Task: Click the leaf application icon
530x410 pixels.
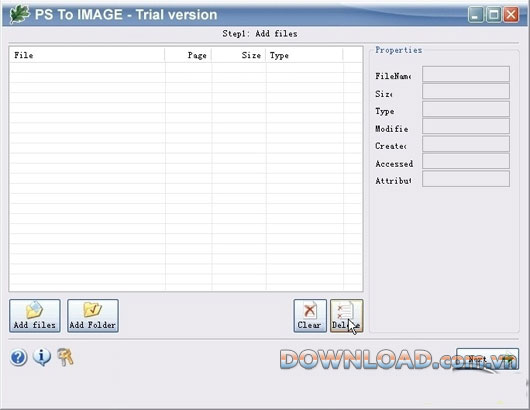Action: [x=19, y=15]
